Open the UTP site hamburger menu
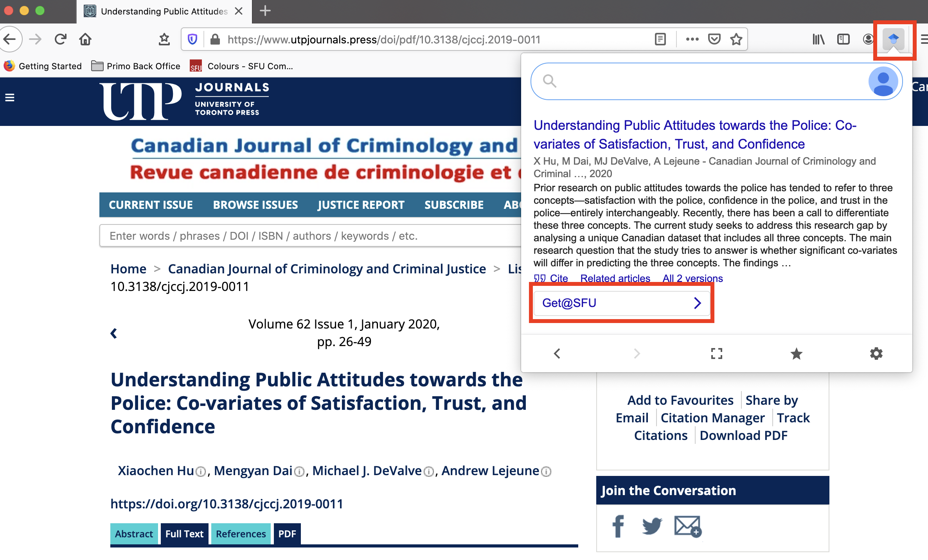Image resolution: width=928 pixels, height=560 pixels. pos(10,98)
